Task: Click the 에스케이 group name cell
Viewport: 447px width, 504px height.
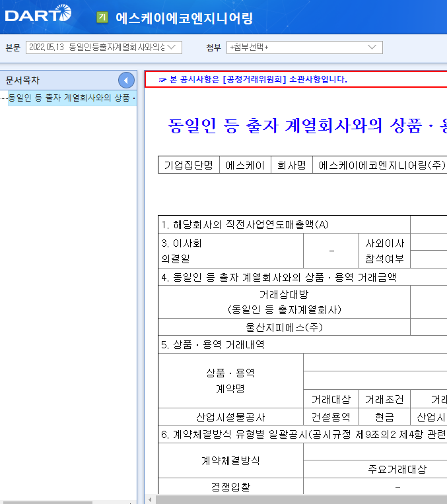Action: (x=245, y=165)
